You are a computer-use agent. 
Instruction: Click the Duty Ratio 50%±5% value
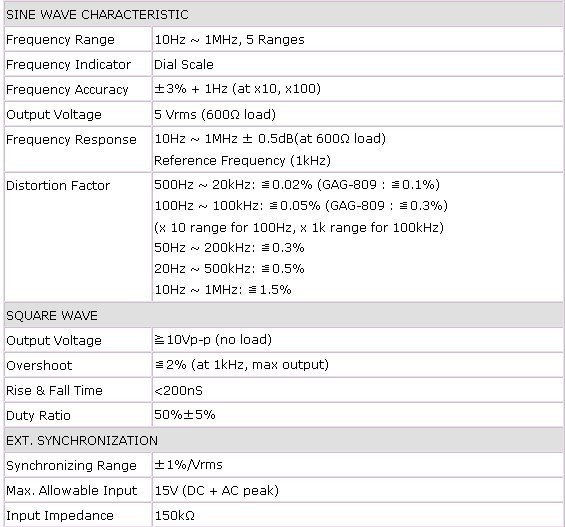point(185,415)
